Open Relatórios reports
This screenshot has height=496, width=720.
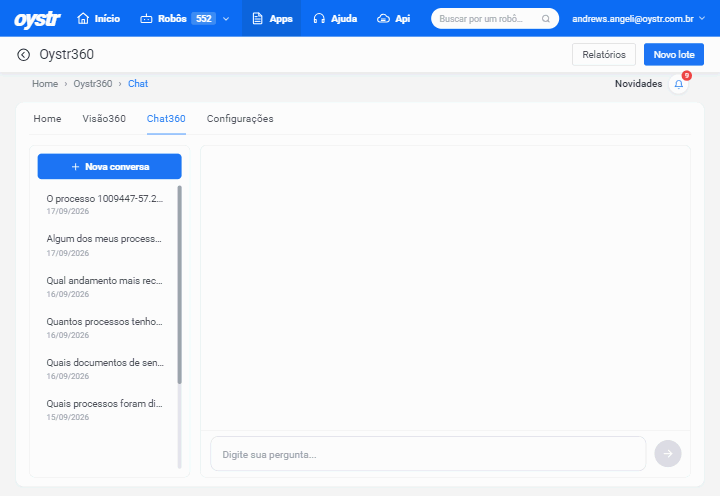tap(604, 55)
